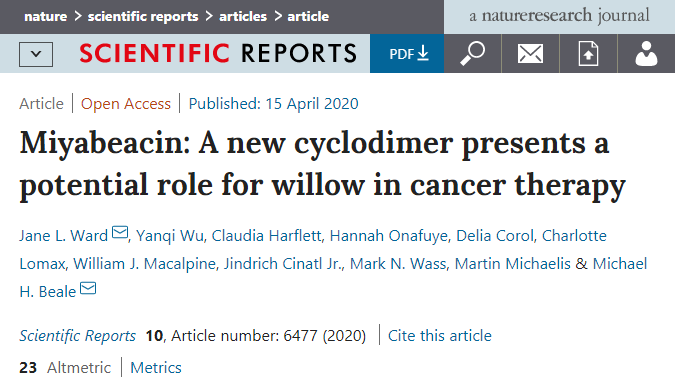Screen dimensions: 675x390
Task: Open Cite this article link
Action: (x=440, y=335)
